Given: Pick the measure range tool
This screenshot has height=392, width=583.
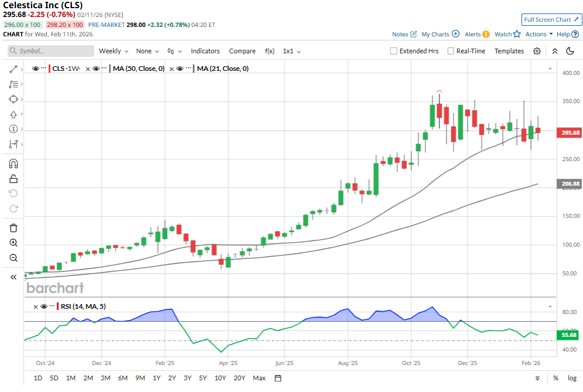Looking at the screenshot, I should click(x=13, y=144).
